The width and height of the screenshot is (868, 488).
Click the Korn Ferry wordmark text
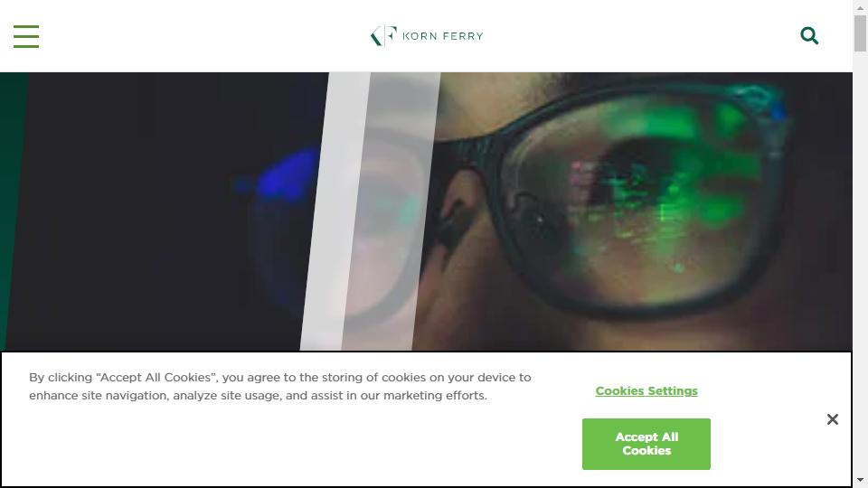click(x=443, y=36)
